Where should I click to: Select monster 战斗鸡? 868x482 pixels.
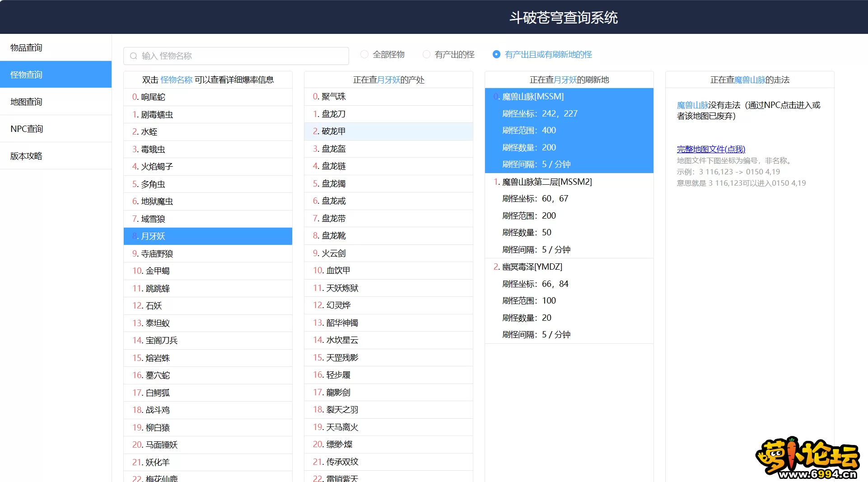[x=208, y=410]
